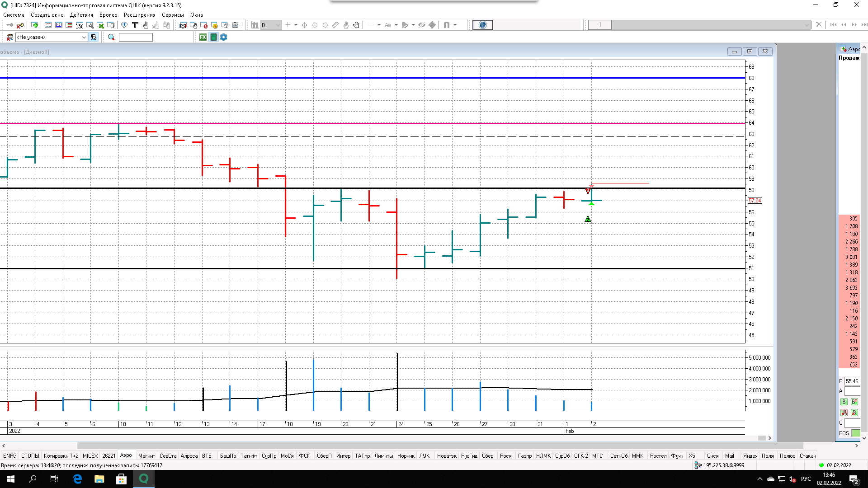Click the chart zoom-out minus circle icon

pos(325,25)
